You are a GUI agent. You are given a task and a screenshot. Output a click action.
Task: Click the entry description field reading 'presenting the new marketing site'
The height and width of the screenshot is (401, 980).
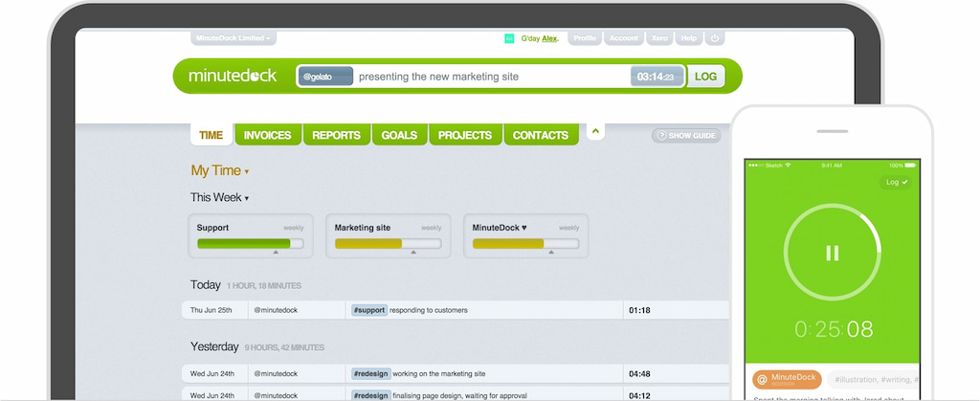point(491,77)
